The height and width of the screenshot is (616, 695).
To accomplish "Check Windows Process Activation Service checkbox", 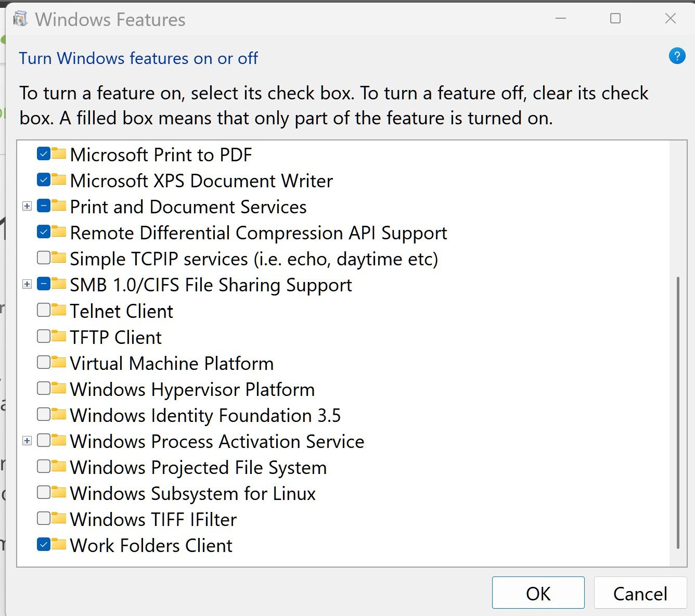I will click(x=44, y=440).
